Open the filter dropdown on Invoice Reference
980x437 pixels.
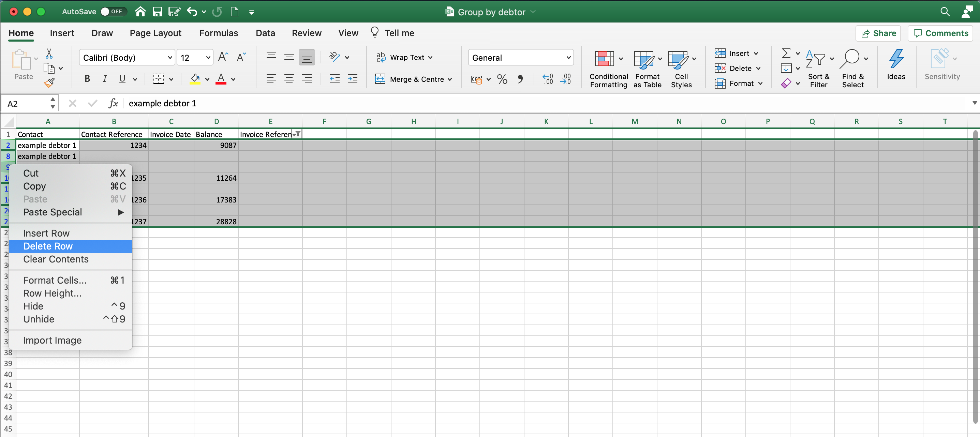point(297,134)
